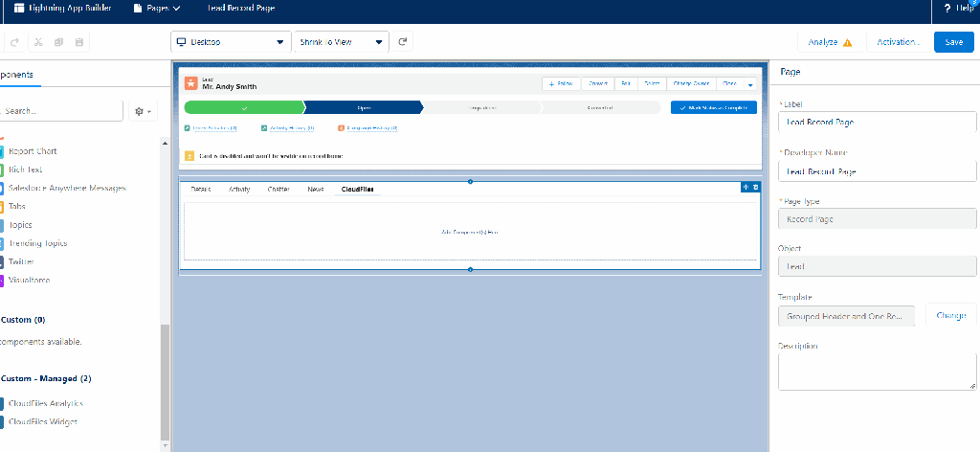Click the Activity History related list icon

pos(264,127)
